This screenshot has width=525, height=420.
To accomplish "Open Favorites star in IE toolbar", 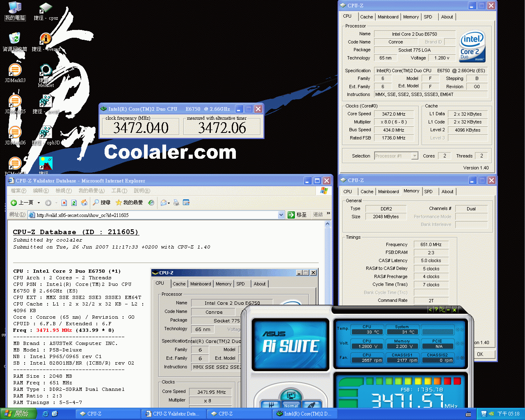I will (x=129, y=203).
